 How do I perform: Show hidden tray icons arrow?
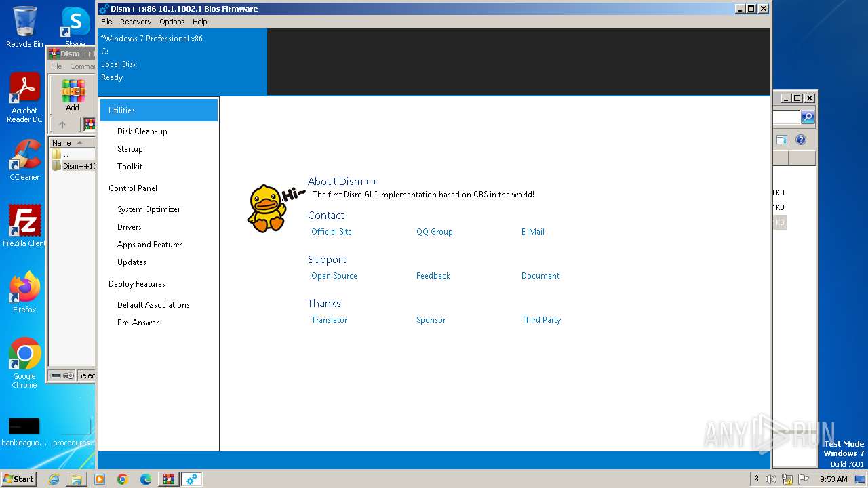pos(756,479)
